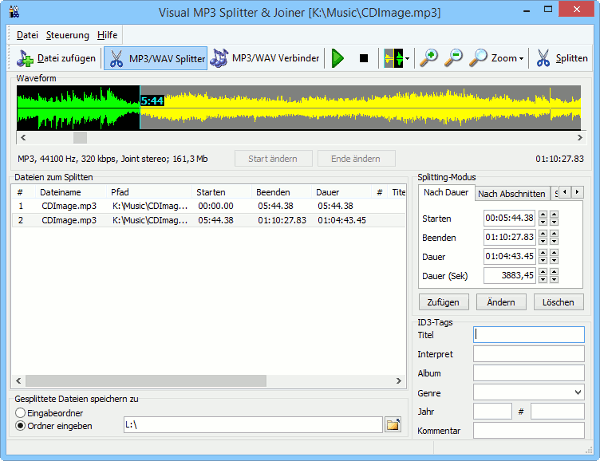Click the Album input field
Screen dimensions: 600x461
[529, 373]
